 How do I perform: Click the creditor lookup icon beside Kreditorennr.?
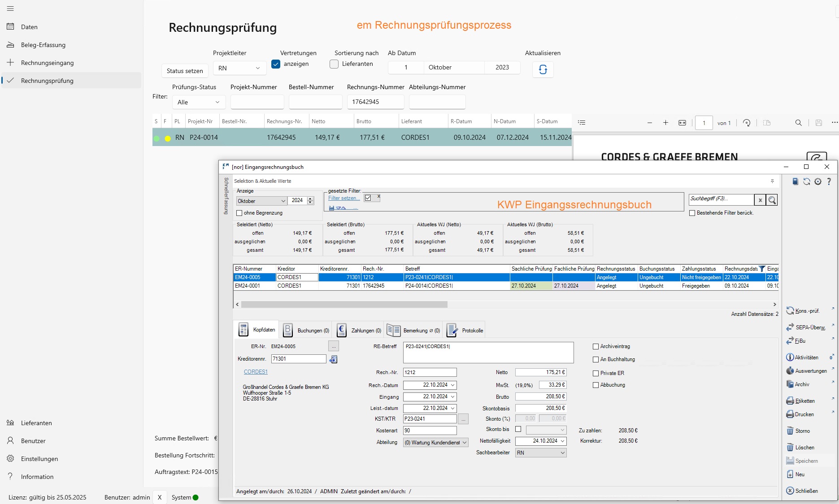tap(333, 359)
